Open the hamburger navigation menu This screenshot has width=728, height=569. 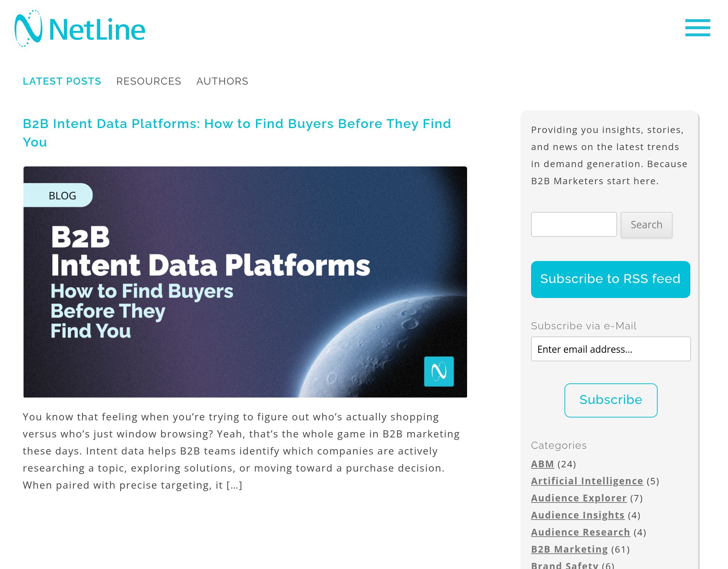697,28
